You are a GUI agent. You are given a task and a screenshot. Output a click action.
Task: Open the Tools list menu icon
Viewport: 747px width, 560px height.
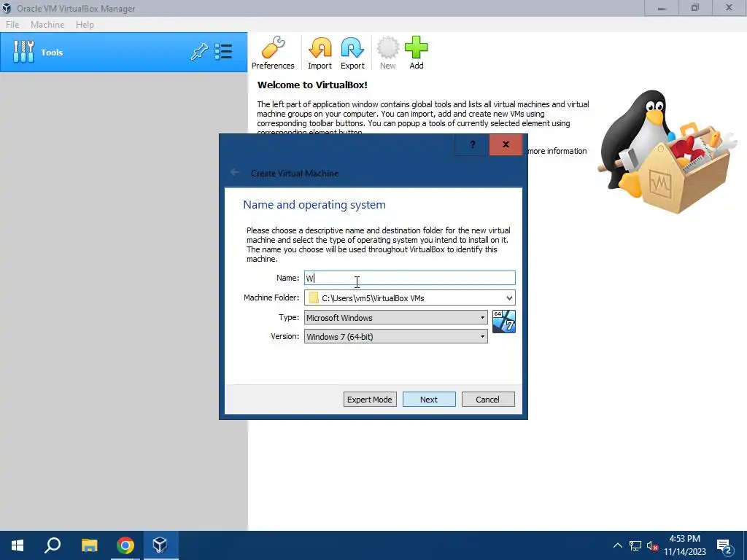(x=223, y=52)
